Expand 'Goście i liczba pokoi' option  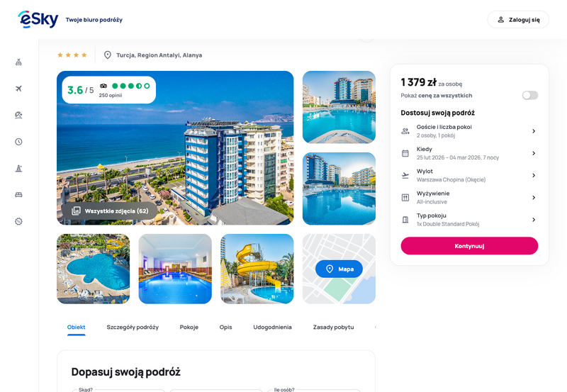[469, 131]
